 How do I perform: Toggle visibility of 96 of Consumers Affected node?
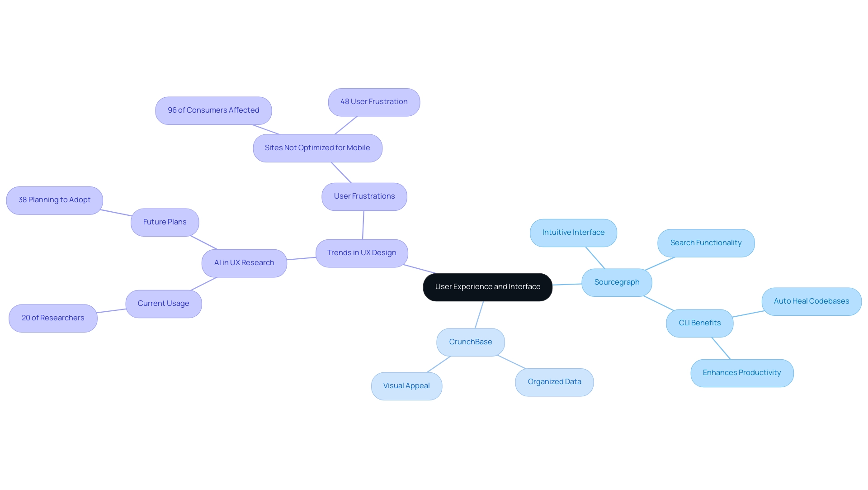pyautogui.click(x=213, y=110)
